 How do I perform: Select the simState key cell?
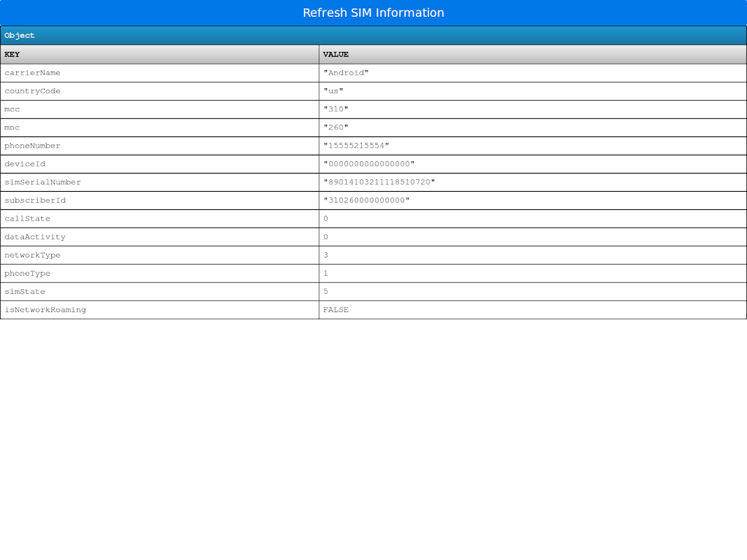[160, 291]
